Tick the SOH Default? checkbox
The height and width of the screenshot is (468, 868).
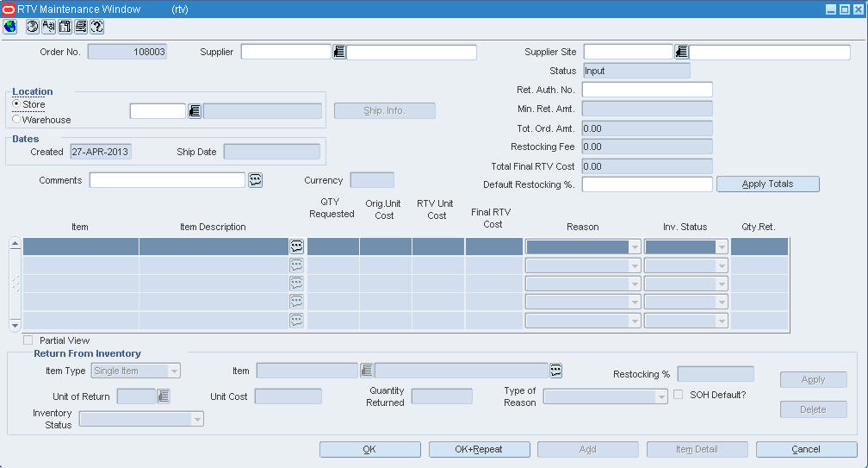coord(679,395)
